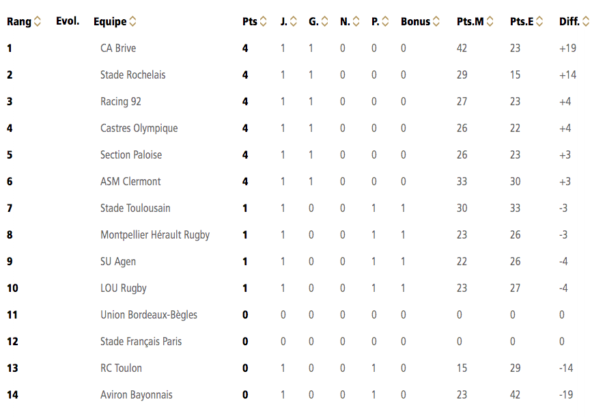Sort by G. wins column arrows
The width and height of the screenshot is (605, 417).
(324, 22)
